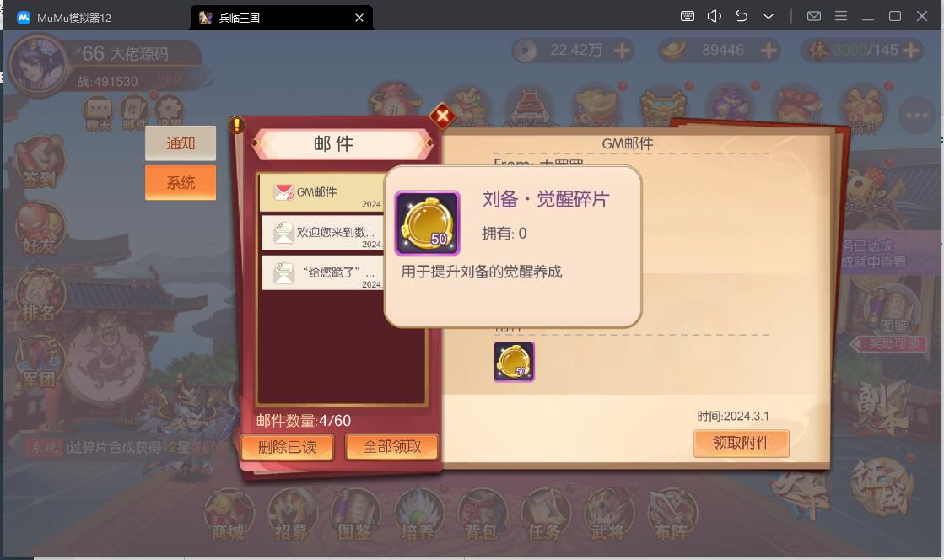This screenshot has height=560, width=944.
Task: Click the emulator back arrow icon
Action: (x=742, y=16)
